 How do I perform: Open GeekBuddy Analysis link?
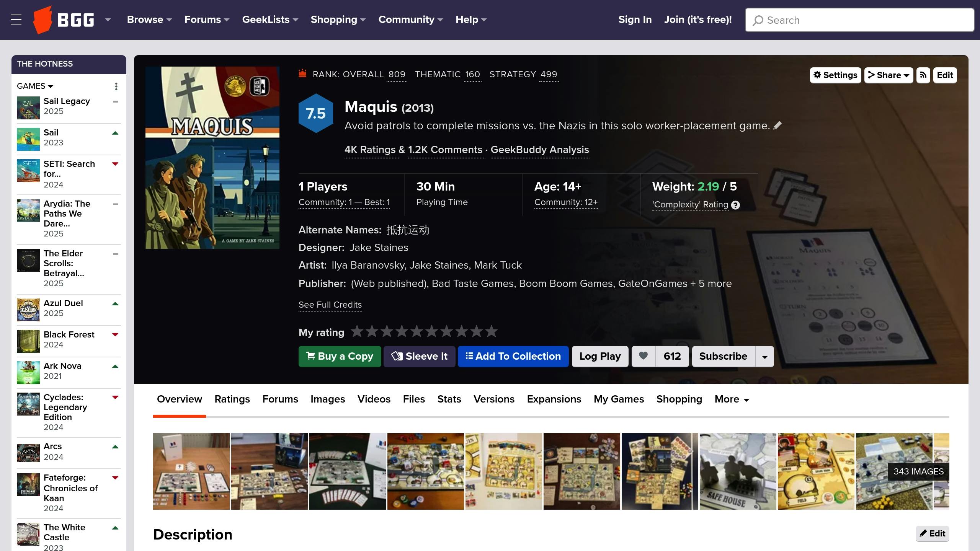coord(540,150)
